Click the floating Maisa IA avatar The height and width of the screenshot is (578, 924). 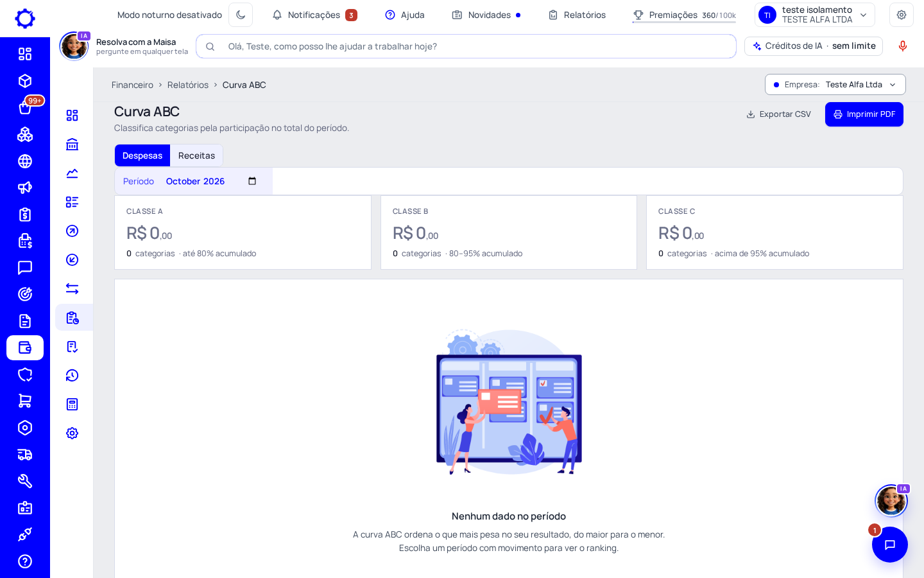pos(891,500)
